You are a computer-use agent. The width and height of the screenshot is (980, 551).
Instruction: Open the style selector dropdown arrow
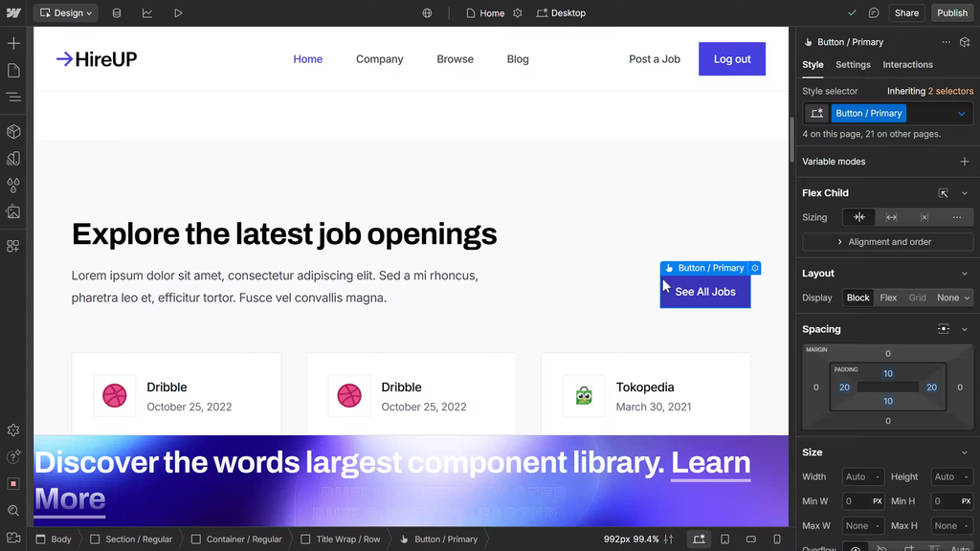click(961, 114)
